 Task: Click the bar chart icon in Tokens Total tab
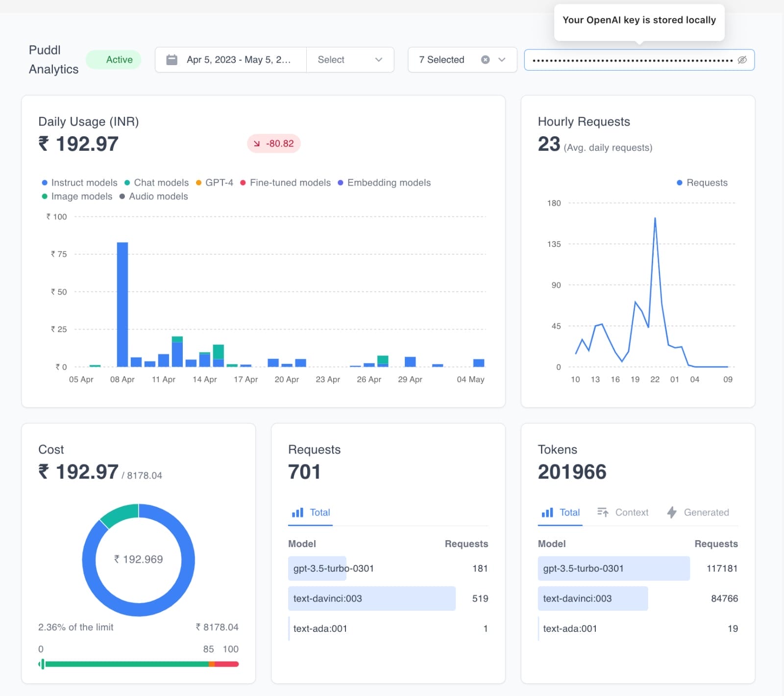[x=547, y=512]
